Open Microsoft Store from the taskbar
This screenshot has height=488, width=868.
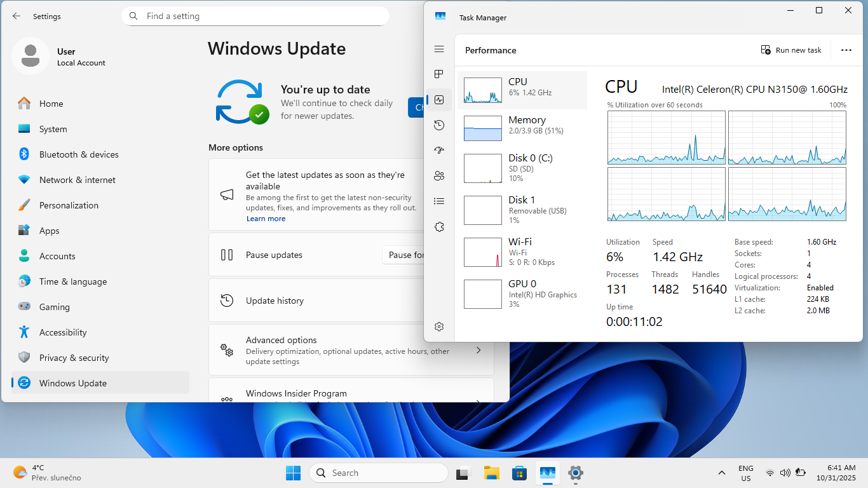520,473
